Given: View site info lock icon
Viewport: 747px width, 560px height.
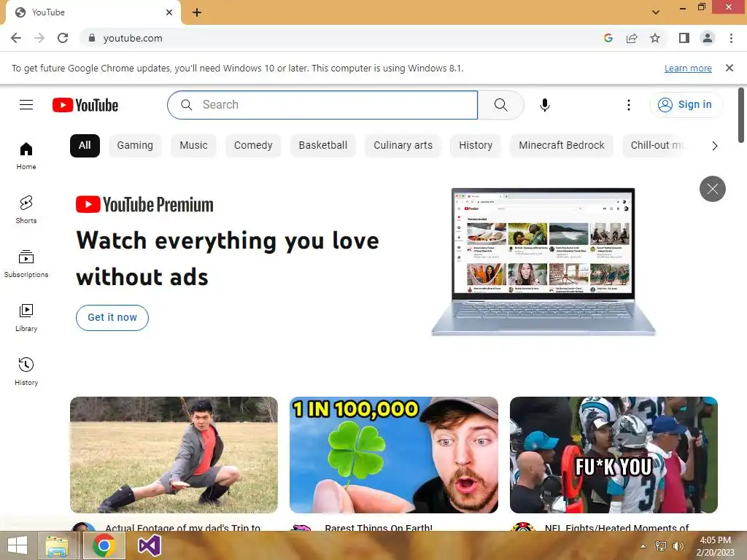Looking at the screenshot, I should pyautogui.click(x=92, y=38).
